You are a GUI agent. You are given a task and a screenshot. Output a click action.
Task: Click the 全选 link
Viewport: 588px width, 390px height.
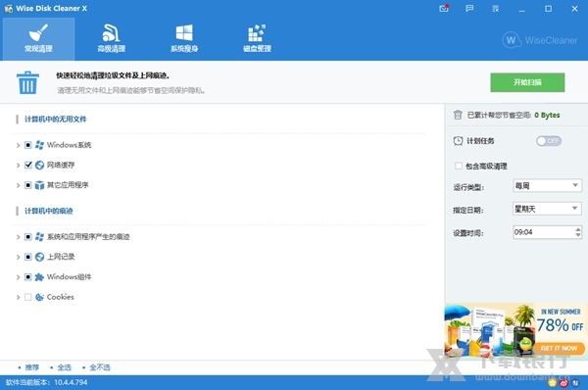pos(64,367)
